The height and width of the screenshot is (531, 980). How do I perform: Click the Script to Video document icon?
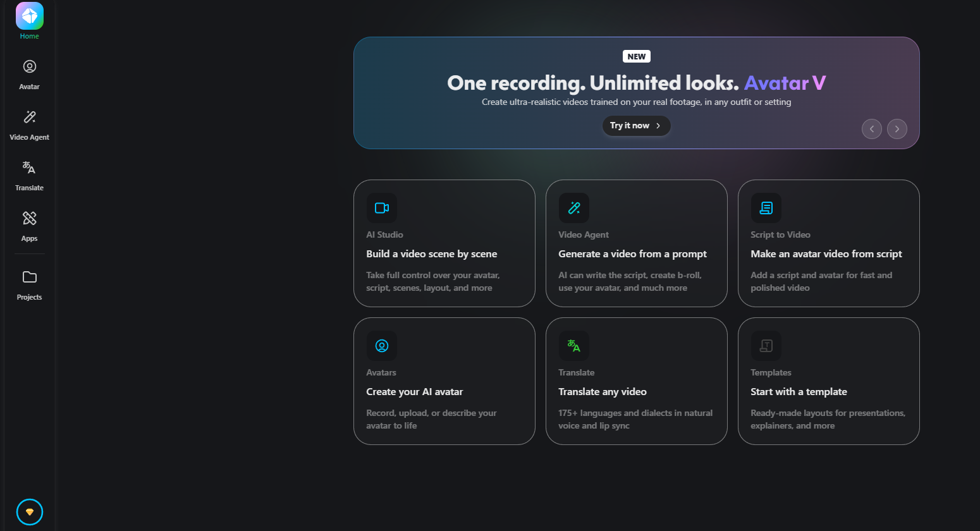coord(766,208)
